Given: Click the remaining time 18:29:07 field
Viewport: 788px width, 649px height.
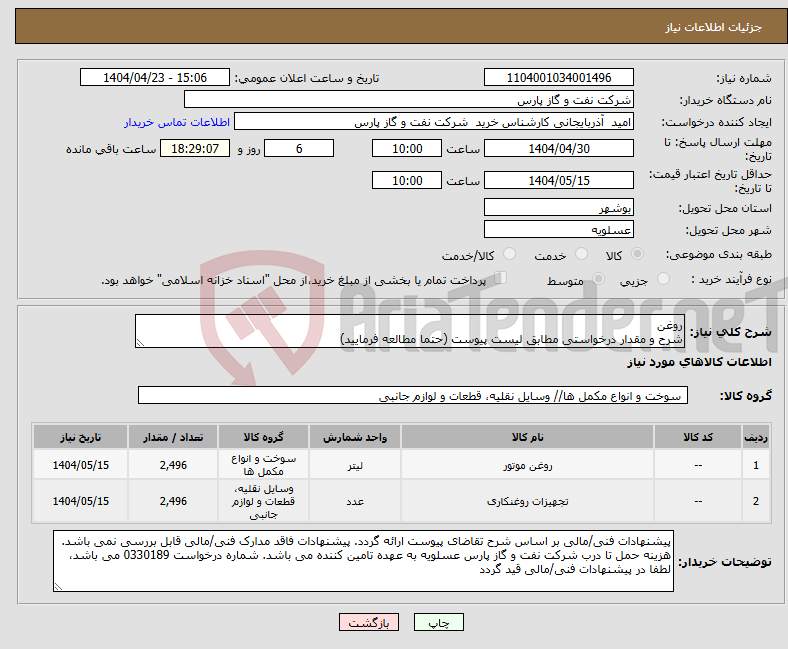Looking at the screenshot, I should pyautogui.click(x=195, y=148).
